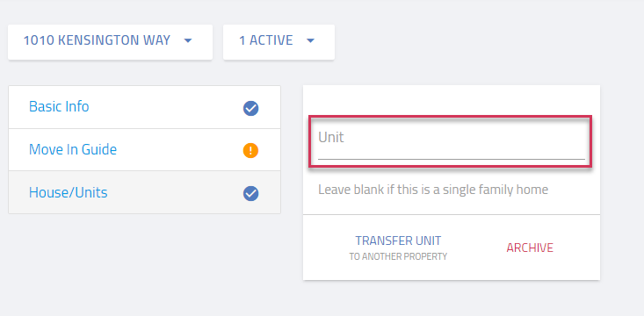The height and width of the screenshot is (316, 644).
Task: Click the Transfer Unit button
Action: [x=398, y=248]
